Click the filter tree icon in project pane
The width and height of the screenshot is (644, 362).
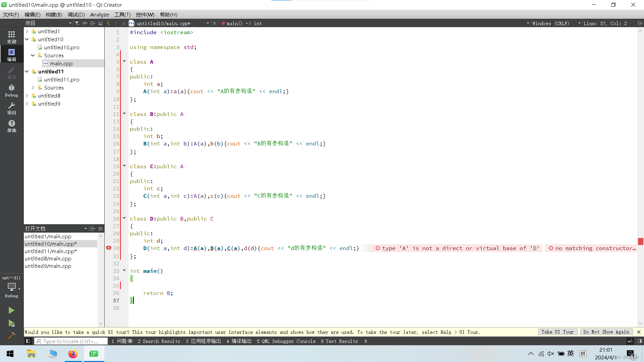coord(77,23)
